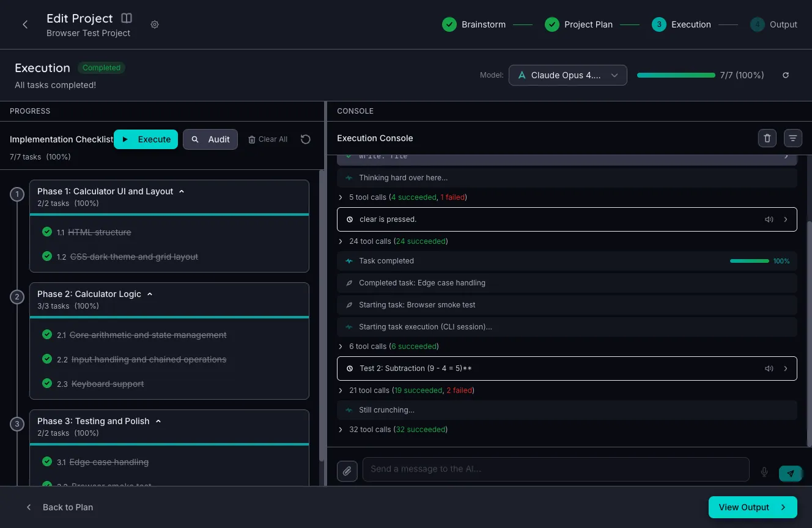Click the 7/7 overall progress bar
Screen dimensions: 812x528
tap(676, 75)
